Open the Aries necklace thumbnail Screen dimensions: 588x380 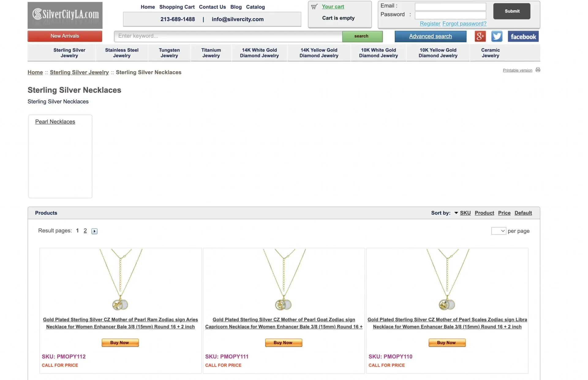pyautogui.click(x=120, y=279)
